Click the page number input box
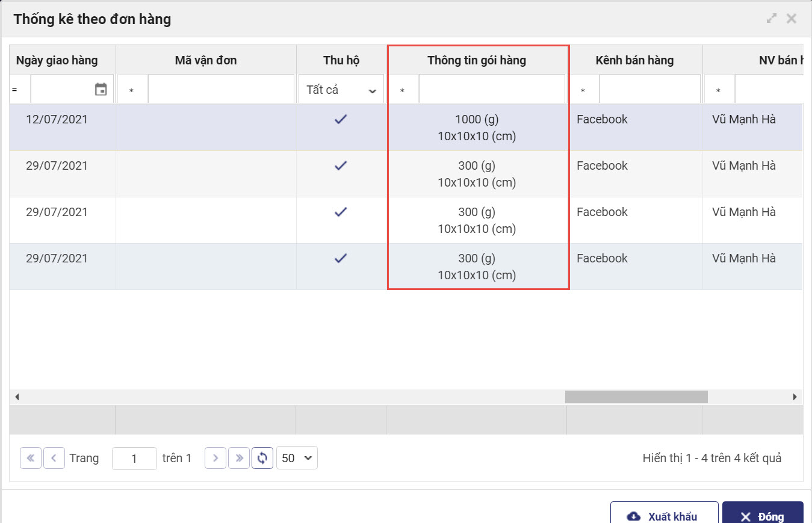The height and width of the screenshot is (523, 812). 134,459
